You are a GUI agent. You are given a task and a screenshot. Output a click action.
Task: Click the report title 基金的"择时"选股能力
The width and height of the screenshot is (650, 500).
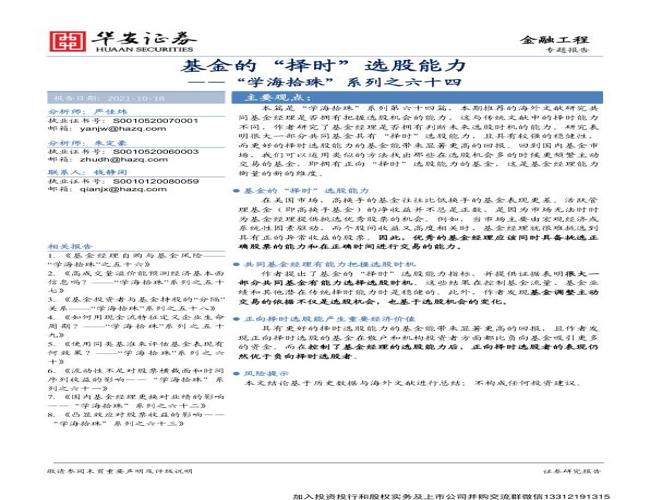point(324,64)
